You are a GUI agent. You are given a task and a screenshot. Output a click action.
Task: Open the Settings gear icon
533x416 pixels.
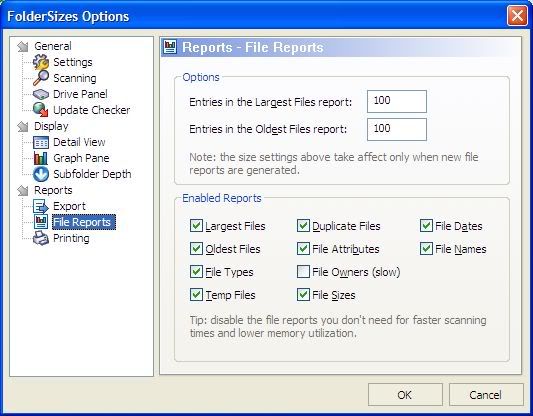(41, 62)
